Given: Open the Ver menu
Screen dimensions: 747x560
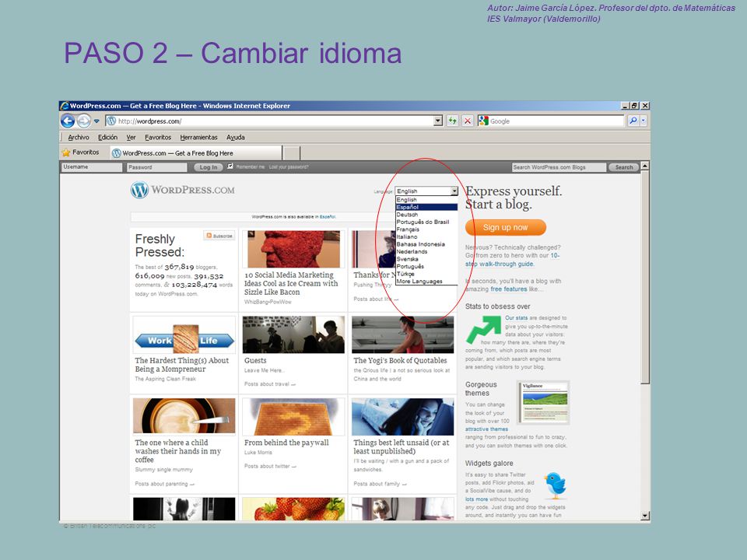Looking at the screenshot, I should [131, 137].
